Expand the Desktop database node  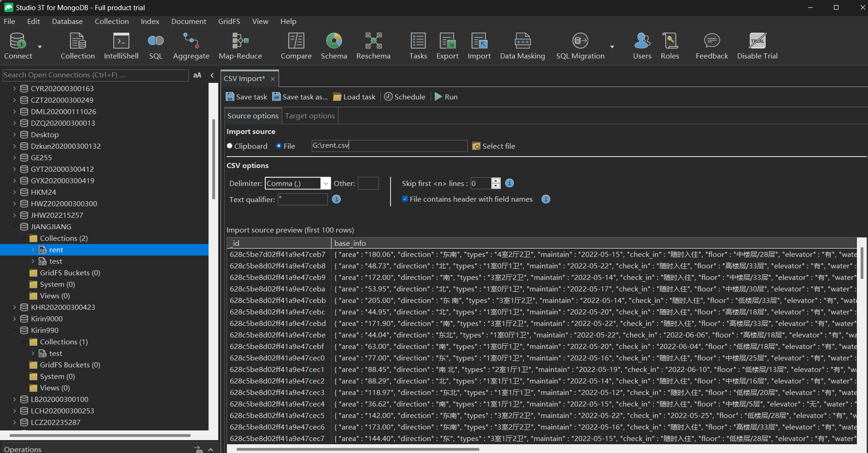[14, 134]
